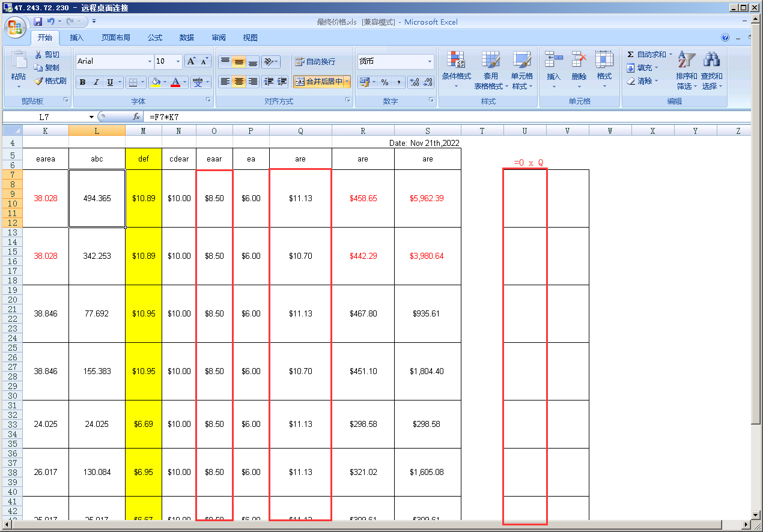Click the Format Painter (格式刷) icon

[39, 81]
